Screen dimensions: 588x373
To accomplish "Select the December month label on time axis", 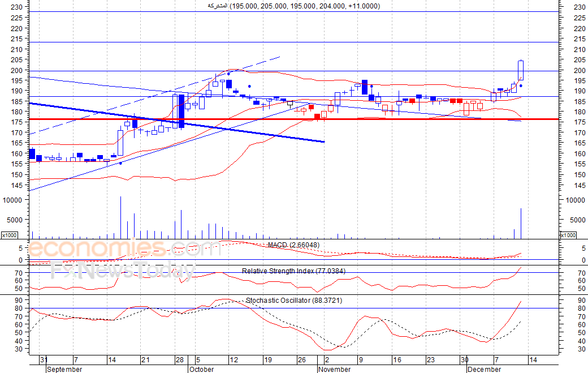I will (x=484, y=369).
